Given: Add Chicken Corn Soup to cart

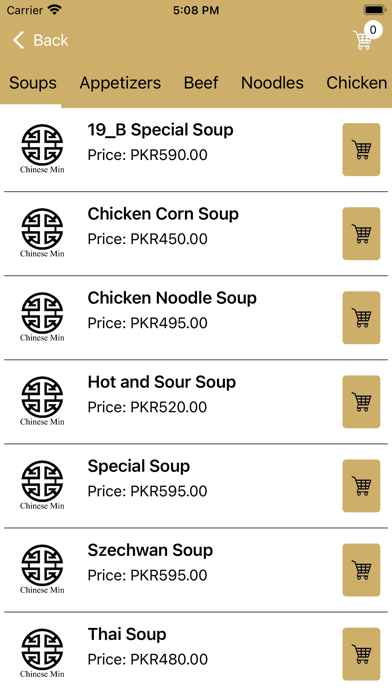Looking at the screenshot, I should [361, 233].
